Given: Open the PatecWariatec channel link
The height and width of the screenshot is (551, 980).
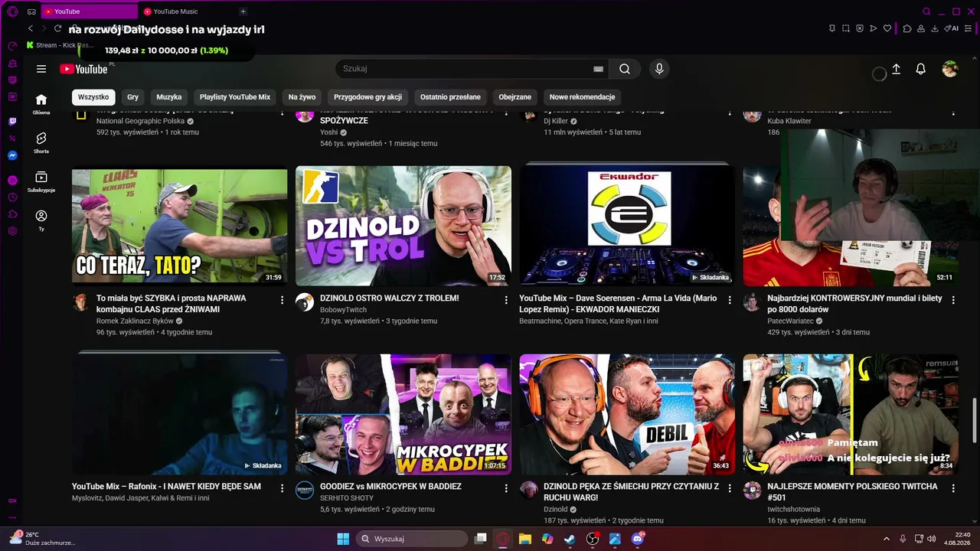Looking at the screenshot, I should click(790, 321).
